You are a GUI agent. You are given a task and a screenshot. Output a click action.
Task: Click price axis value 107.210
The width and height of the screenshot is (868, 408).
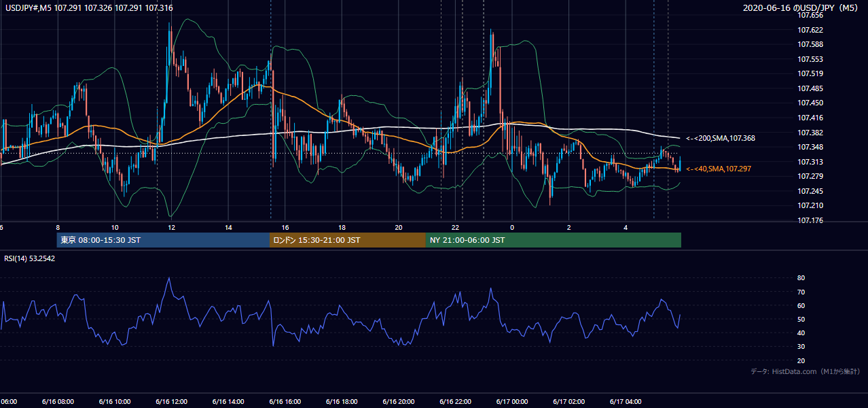pyautogui.click(x=810, y=205)
